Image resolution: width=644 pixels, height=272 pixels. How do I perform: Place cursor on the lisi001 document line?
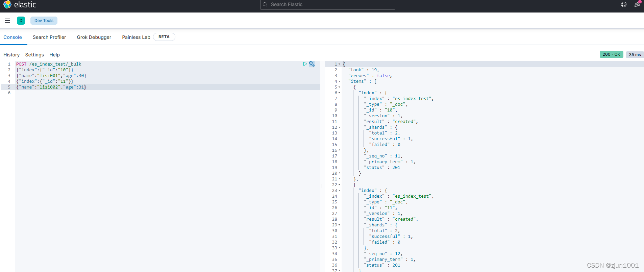coord(51,75)
